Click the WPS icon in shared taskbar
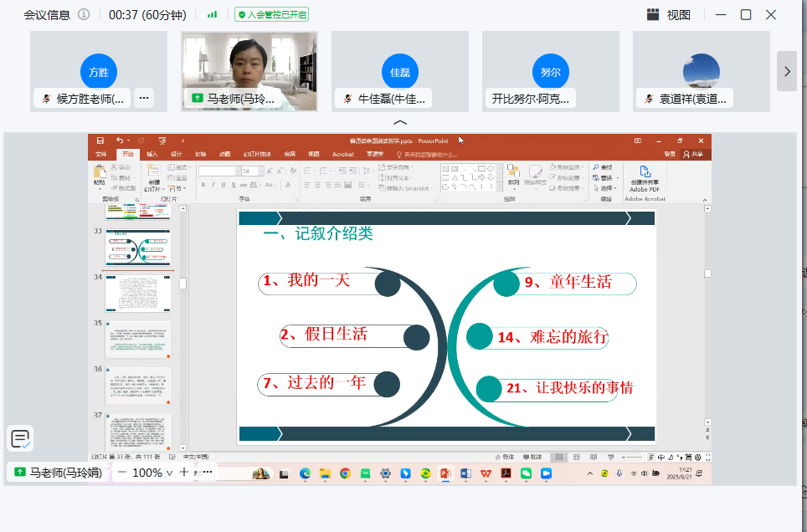807x532 pixels. (486, 473)
